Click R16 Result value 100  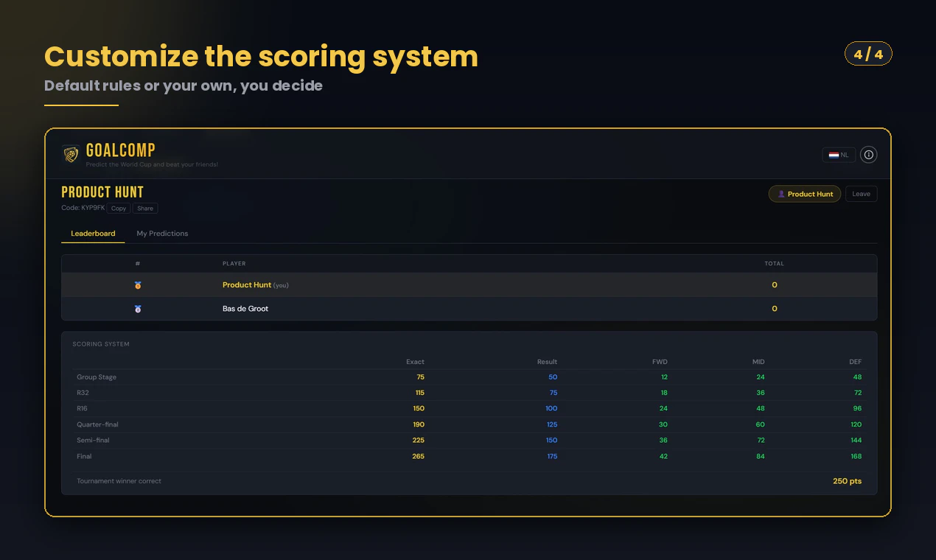pyautogui.click(x=551, y=408)
